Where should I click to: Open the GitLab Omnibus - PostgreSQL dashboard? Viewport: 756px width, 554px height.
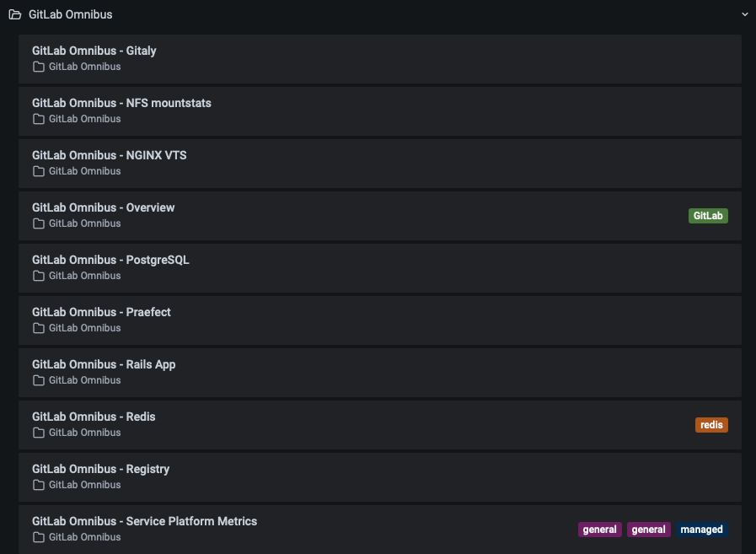point(110,260)
